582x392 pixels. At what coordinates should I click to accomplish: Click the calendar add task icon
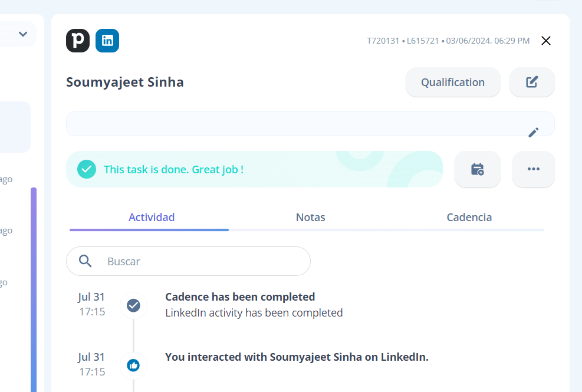click(477, 169)
